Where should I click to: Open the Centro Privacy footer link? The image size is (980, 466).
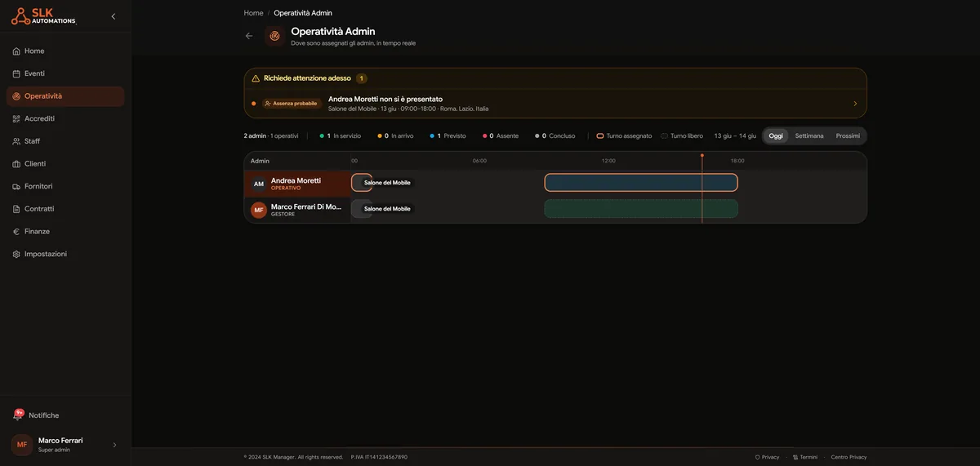pyautogui.click(x=849, y=457)
